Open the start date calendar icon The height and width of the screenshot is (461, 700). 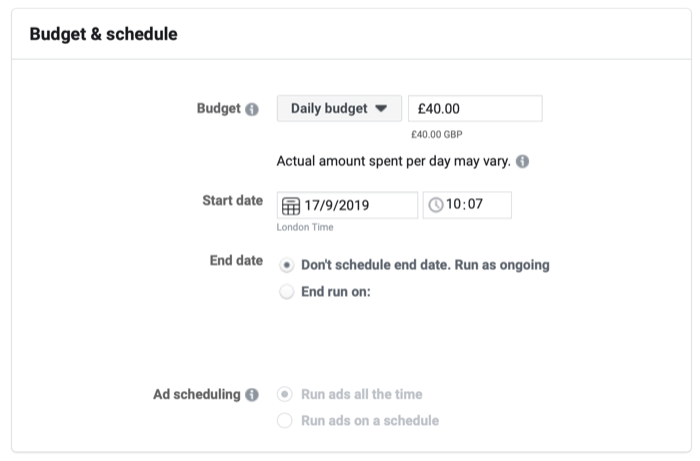[x=291, y=206]
